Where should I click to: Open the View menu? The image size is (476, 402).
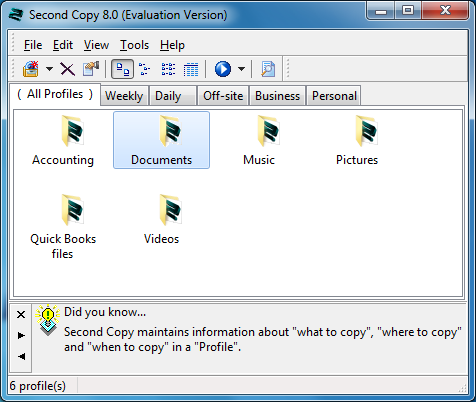pyautogui.click(x=96, y=45)
